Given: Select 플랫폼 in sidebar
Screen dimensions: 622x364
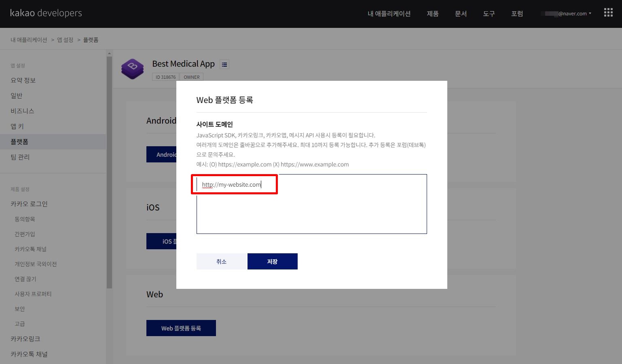Looking at the screenshot, I should [53, 142].
